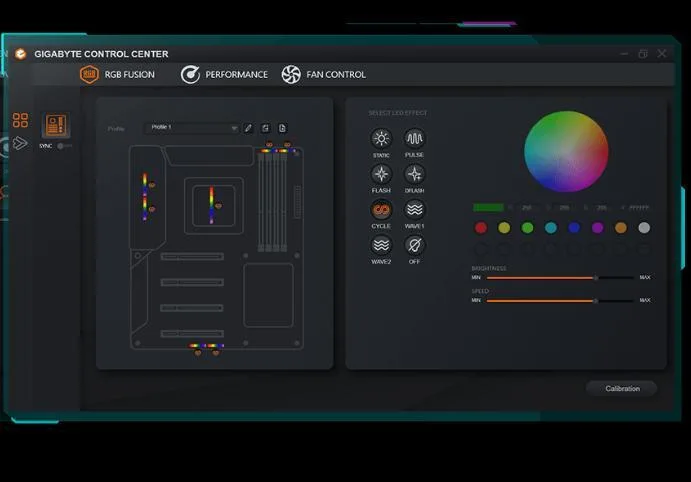The image size is (691, 482).
Task: Open the Fan Control tab
Action: click(324, 75)
